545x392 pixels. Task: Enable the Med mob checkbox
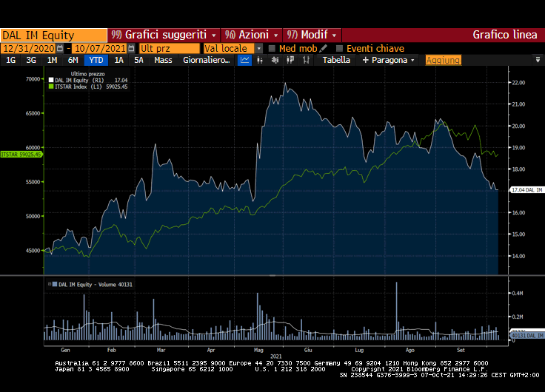(272, 48)
